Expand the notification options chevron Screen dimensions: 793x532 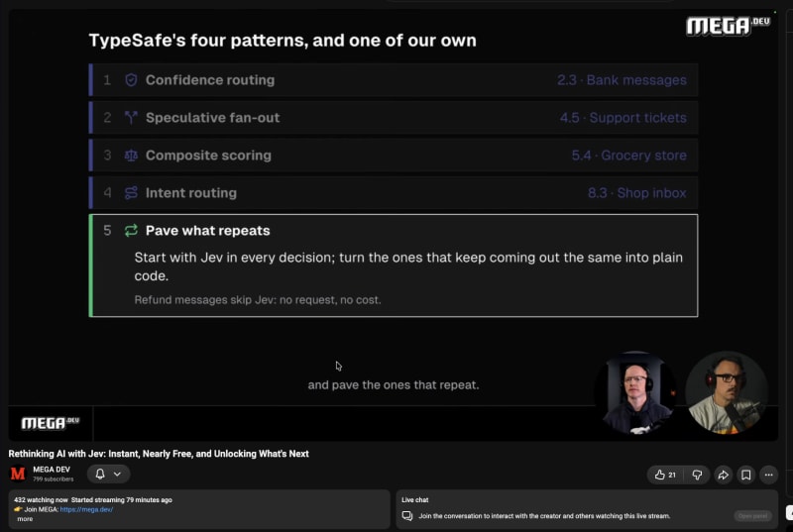(117, 474)
